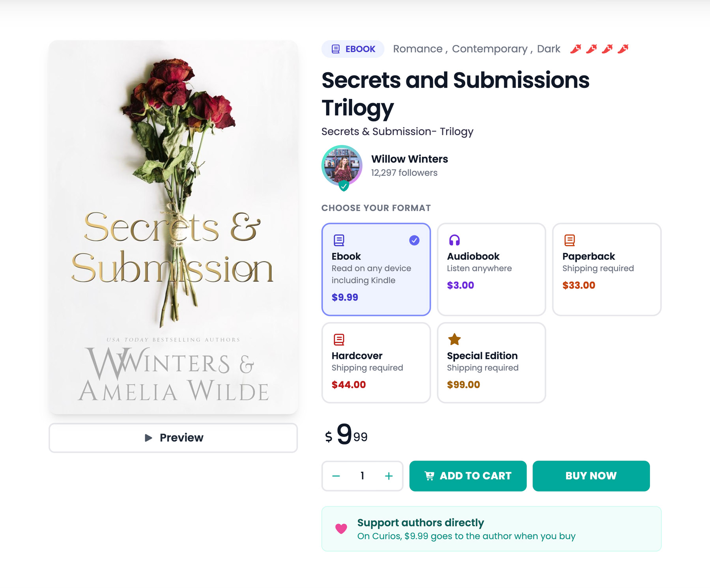Click the Paperback book icon
The width and height of the screenshot is (710, 588).
(570, 240)
